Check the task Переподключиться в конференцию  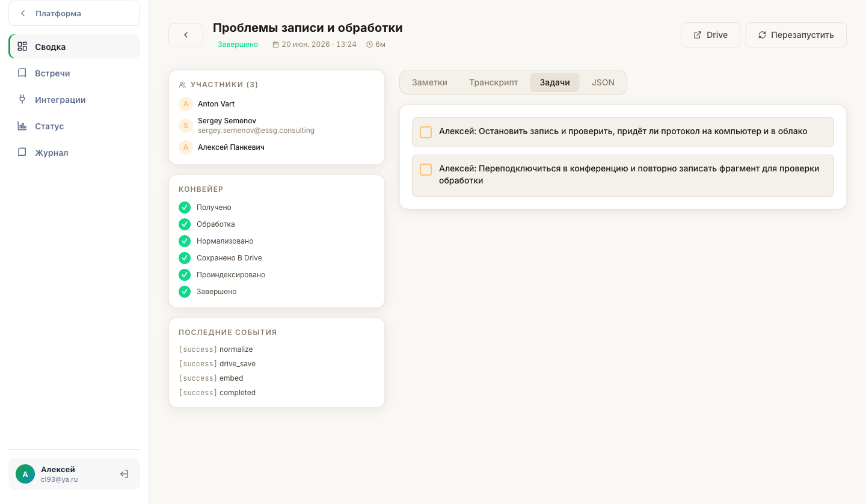(x=426, y=170)
